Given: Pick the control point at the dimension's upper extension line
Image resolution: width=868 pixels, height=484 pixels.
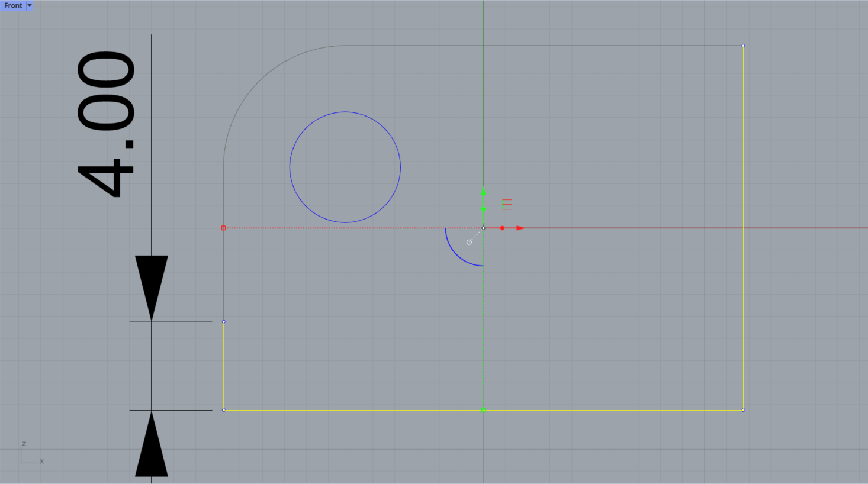Looking at the screenshot, I should point(224,322).
